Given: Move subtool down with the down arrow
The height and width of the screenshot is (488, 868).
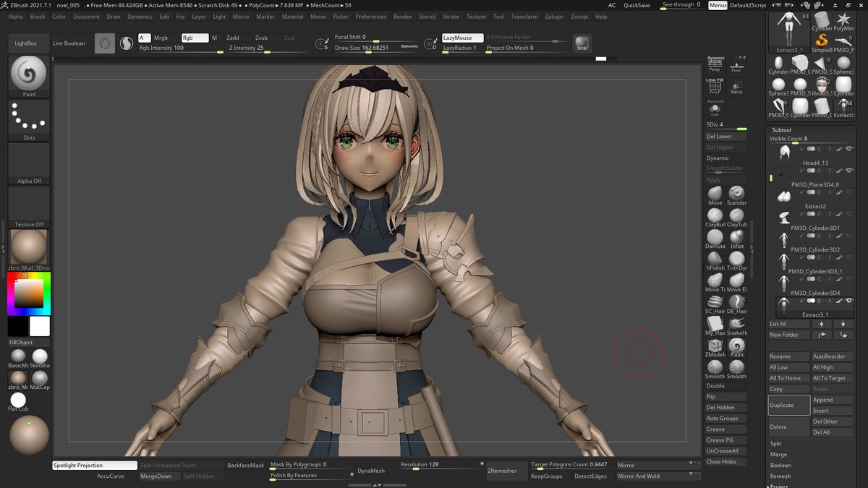Looking at the screenshot, I should pyautogui.click(x=843, y=324).
